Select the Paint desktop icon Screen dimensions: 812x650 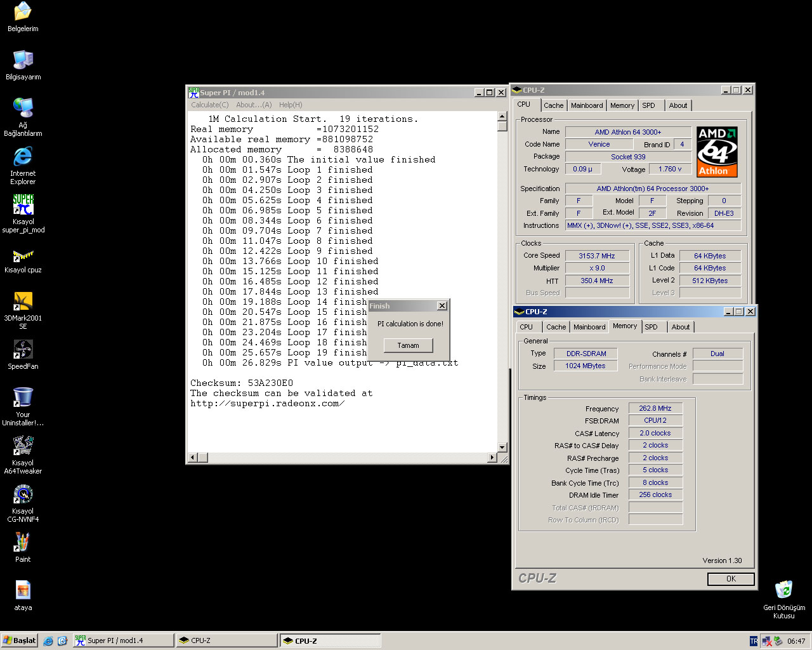click(23, 542)
